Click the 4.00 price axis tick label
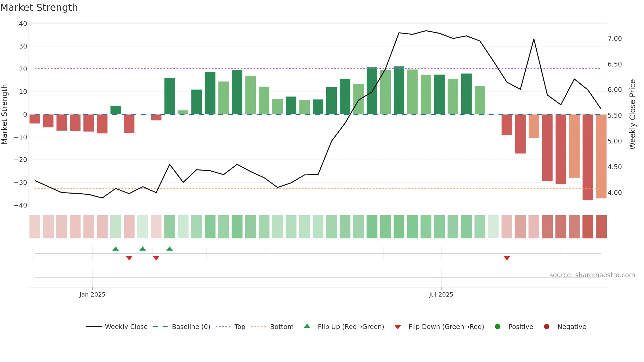 point(615,193)
